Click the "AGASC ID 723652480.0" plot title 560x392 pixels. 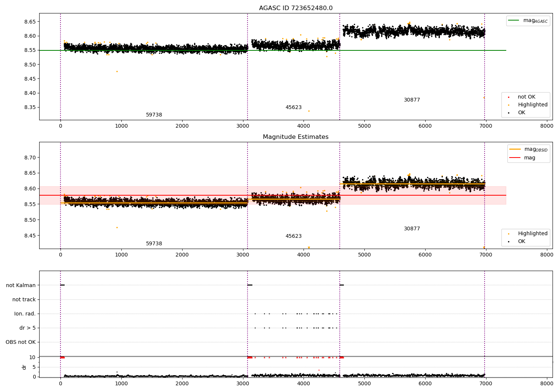[296, 8]
